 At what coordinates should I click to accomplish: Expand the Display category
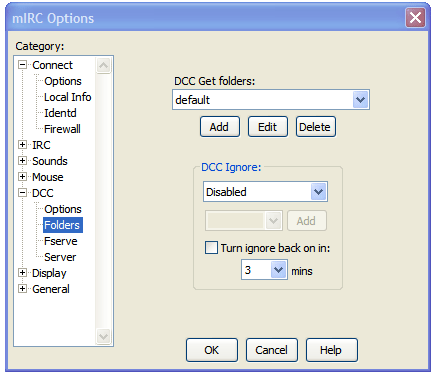click(x=22, y=273)
